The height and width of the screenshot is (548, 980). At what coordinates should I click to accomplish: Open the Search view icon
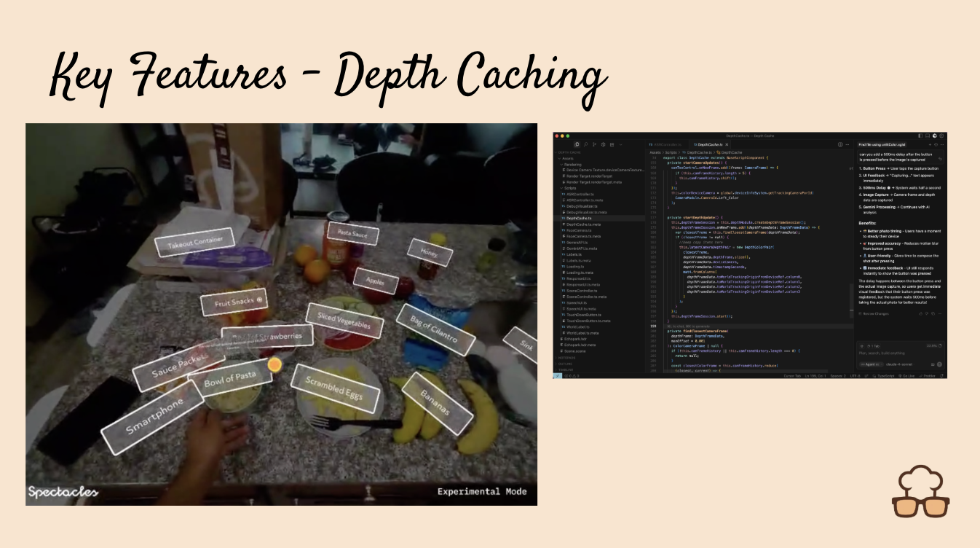pos(585,144)
